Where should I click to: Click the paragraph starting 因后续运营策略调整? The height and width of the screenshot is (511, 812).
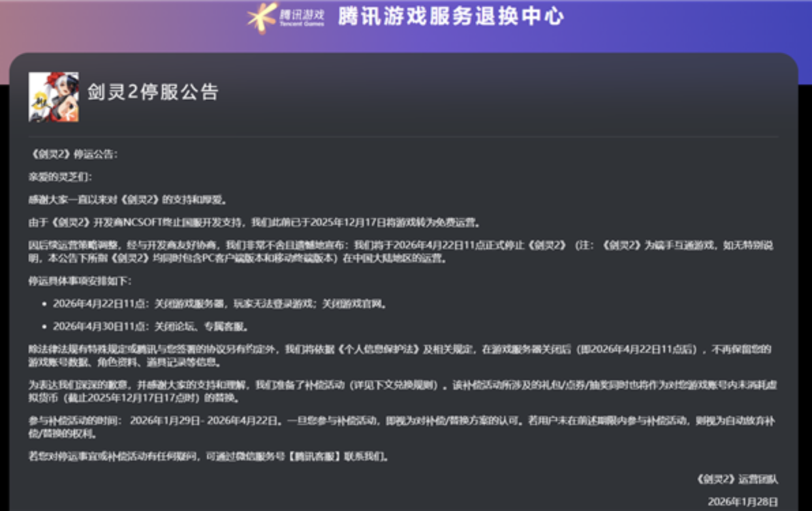tap(402, 251)
